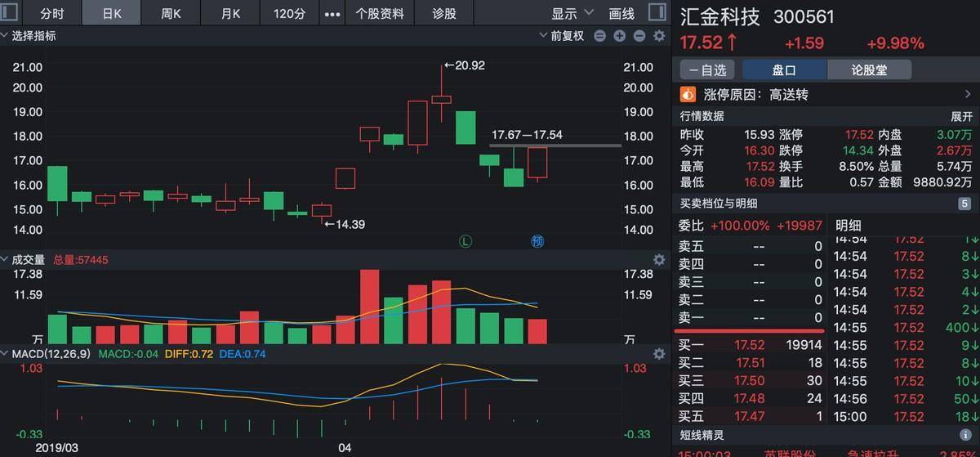This screenshot has height=457, width=980.
Task: Click 400 lot trade at 14:55
Action: [x=960, y=328]
